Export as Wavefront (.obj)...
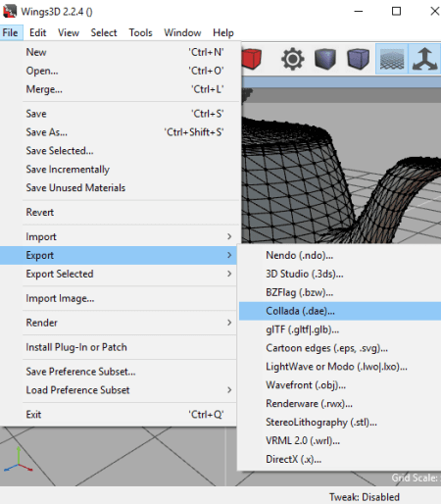The width and height of the screenshot is (441, 504). 340,385
